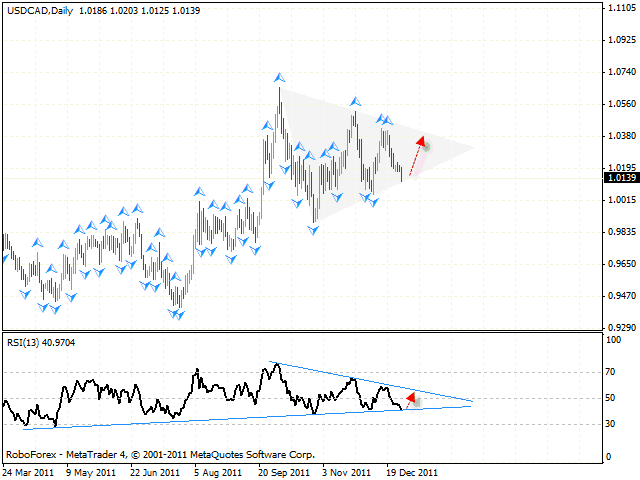Select the 5 Aug 2011 date label
The image size is (640, 480).
pos(220,471)
